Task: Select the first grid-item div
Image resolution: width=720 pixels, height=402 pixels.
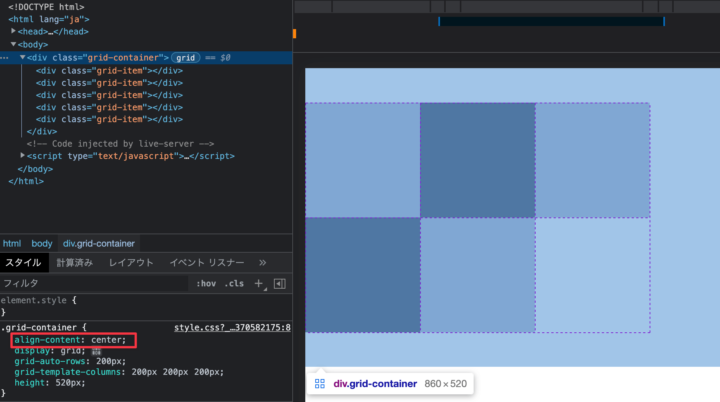Action: tap(109, 71)
